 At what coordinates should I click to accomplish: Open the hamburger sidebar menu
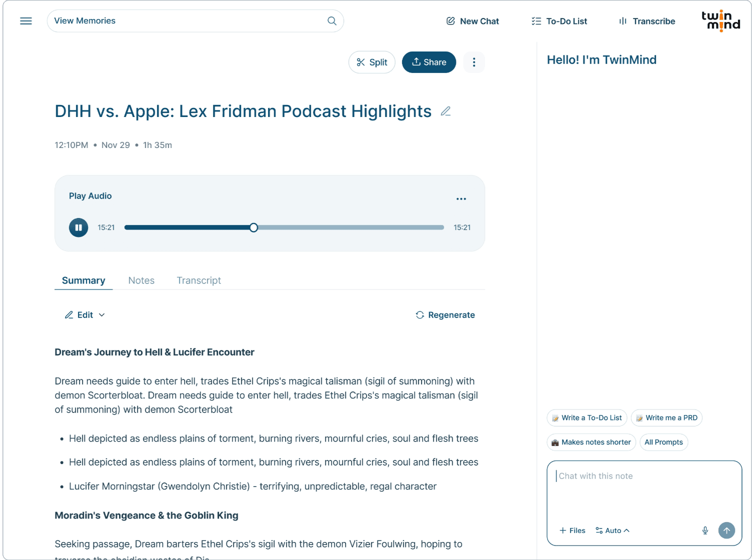pos(26,21)
